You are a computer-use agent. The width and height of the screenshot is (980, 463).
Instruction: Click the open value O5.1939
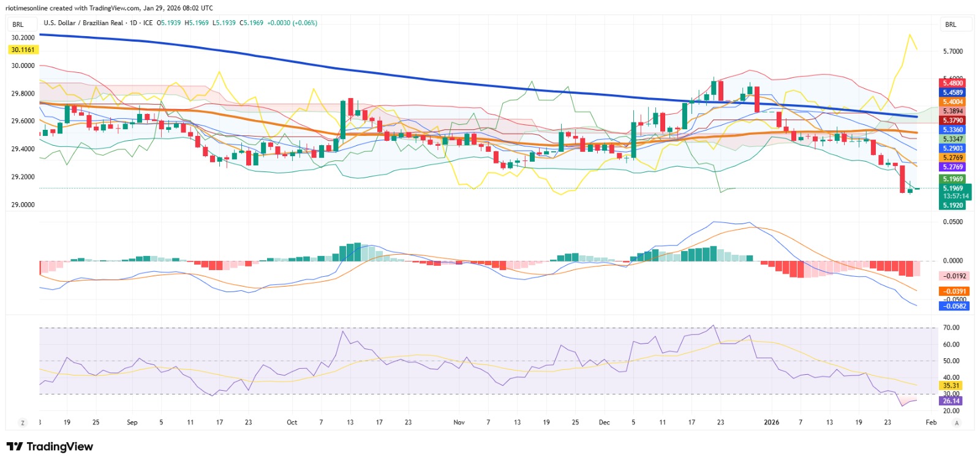(169, 23)
